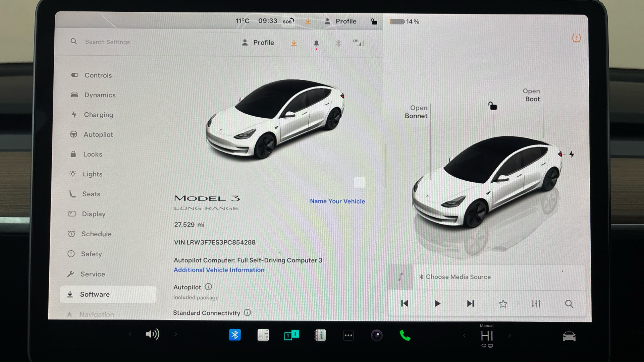
Task: Click the Name Your Vehicle link
Action: click(337, 201)
